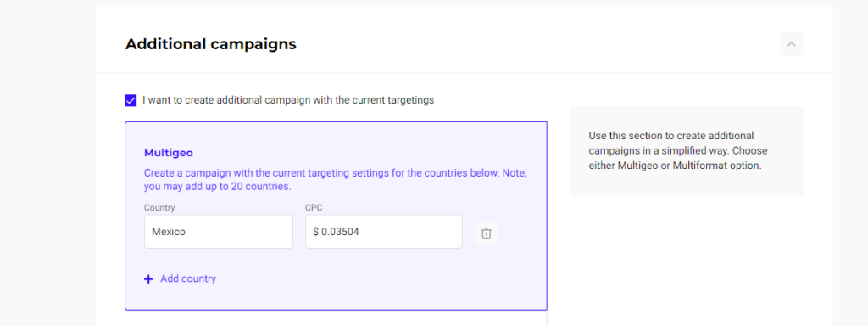Open the Country field showing Mexico
868x326 pixels.
(x=219, y=232)
